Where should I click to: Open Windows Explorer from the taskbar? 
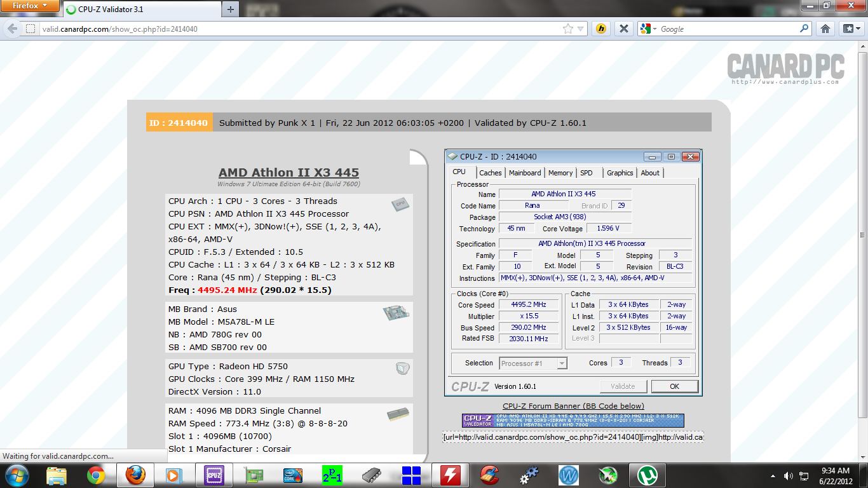coord(57,475)
